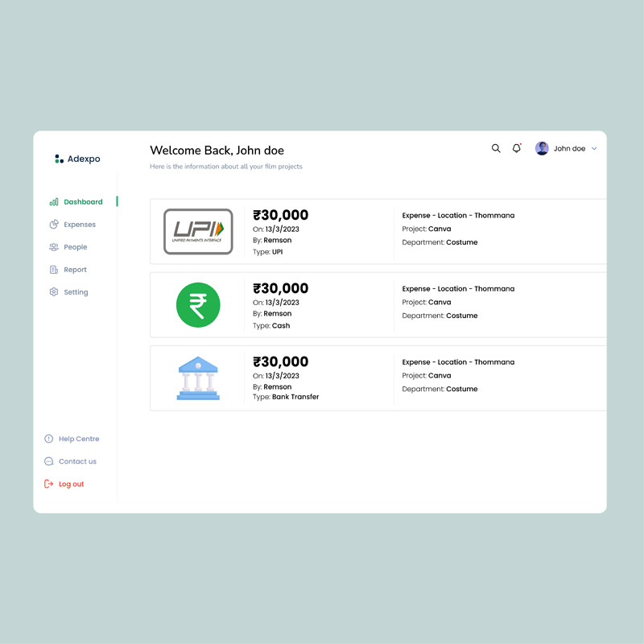Click the Help Centre info icon
Viewport: 644px width, 644px height.
tap(49, 439)
